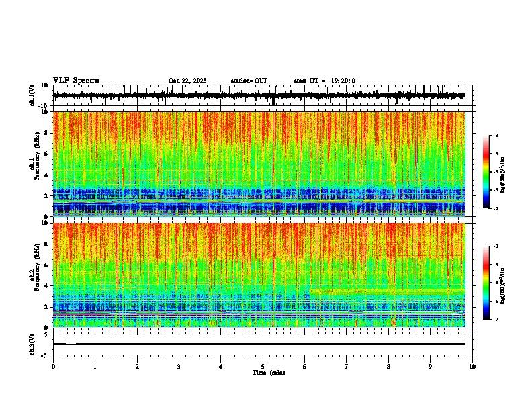Click inside the ch.1 spectrogram panel
This screenshot has height=411, width=532.
[x=259, y=164]
